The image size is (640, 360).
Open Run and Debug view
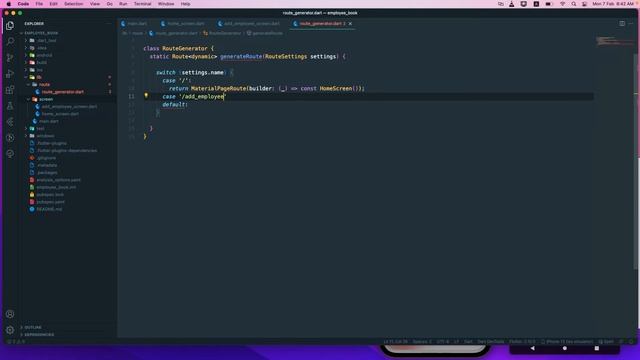click(x=10, y=74)
